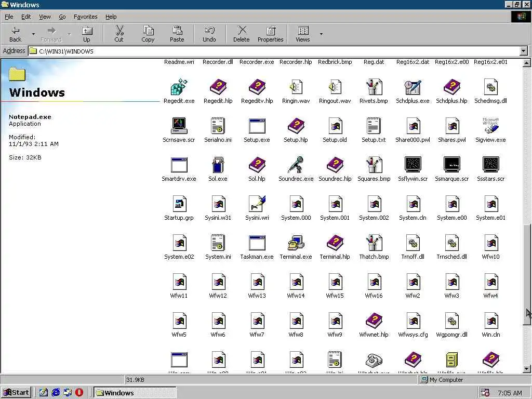Select the Terminal.exe icon

click(296, 243)
